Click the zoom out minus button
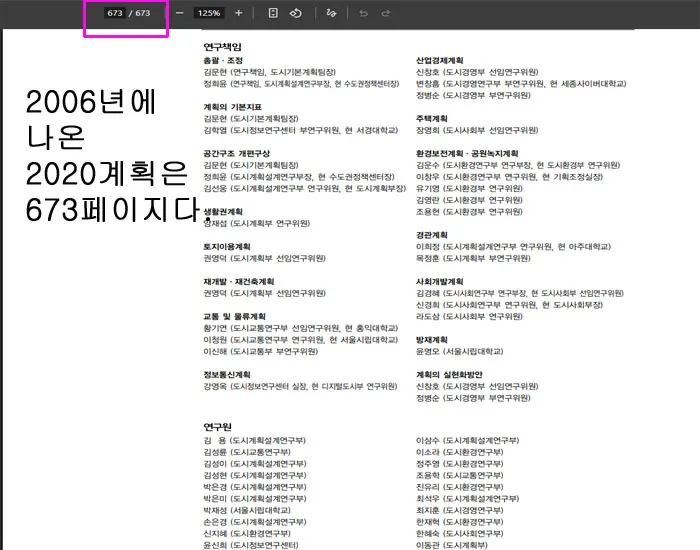The height and width of the screenshot is (550, 700). pyautogui.click(x=179, y=13)
